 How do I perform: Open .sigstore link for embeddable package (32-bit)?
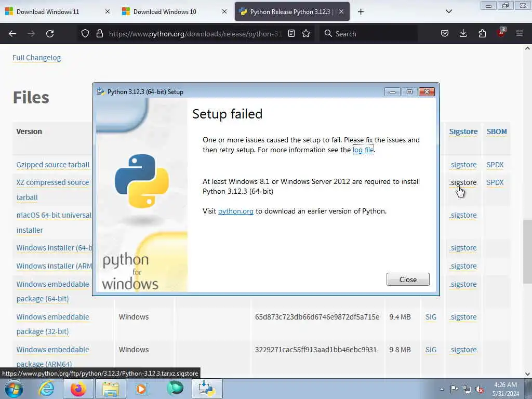(463, 317)
